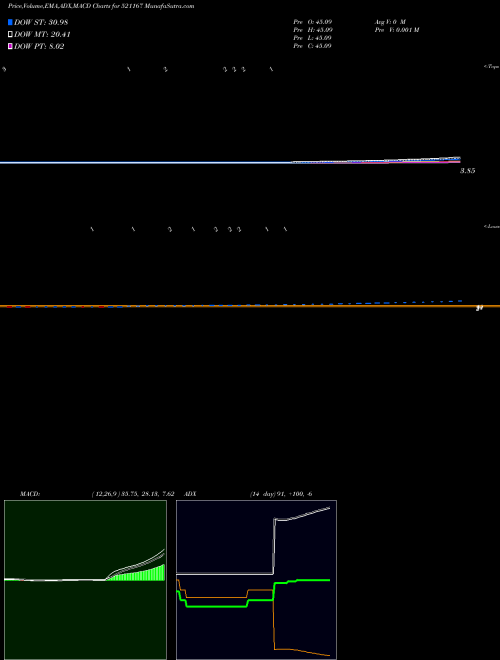Click the chart title mentioning MunafaSutra.com
This screenshot has height=660, width=500.
(101, 6)
